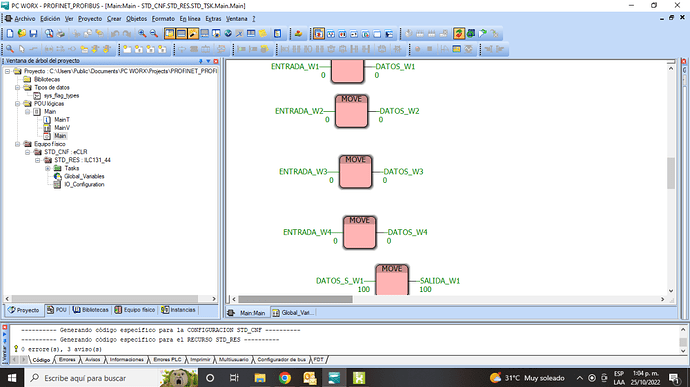Click the green arrow download icon
Viewport: 690px width, 387px height.
tap(483, 33)
